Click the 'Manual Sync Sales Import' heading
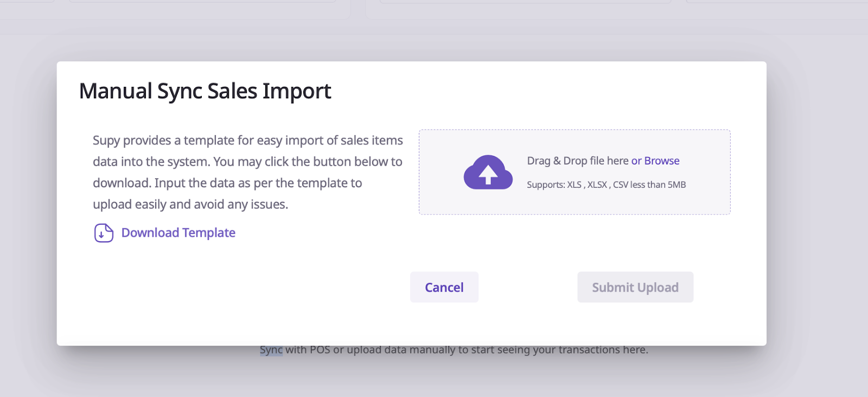868x397 pixels. 205,91
